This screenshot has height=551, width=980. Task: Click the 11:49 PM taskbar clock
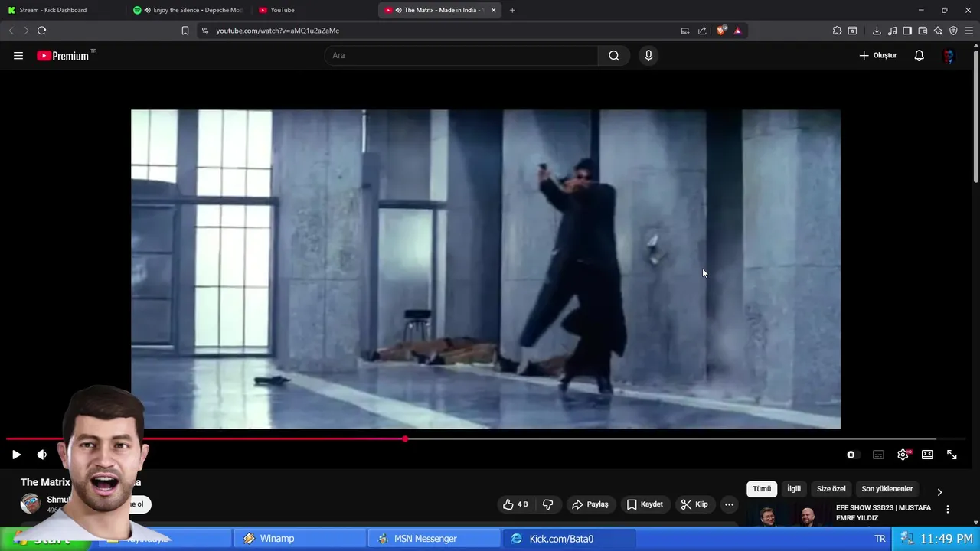(946, 540)
